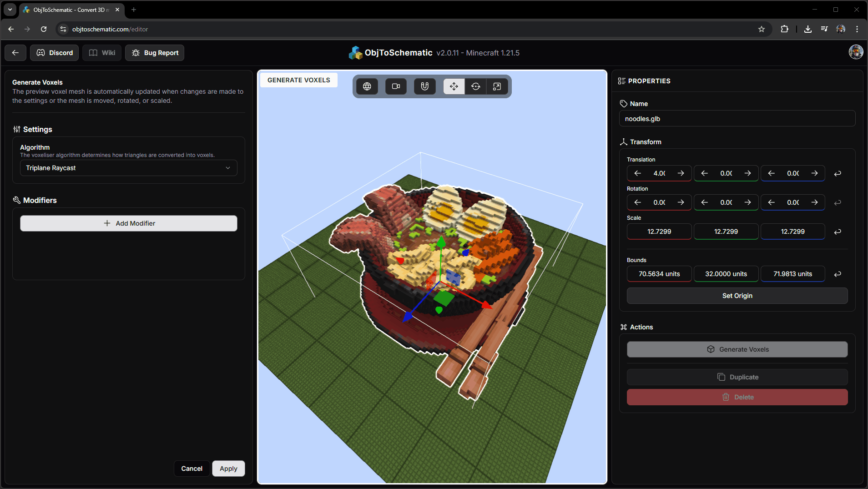
Task: Increase Rotation Y with right arrow
Action: pos(747,202)
